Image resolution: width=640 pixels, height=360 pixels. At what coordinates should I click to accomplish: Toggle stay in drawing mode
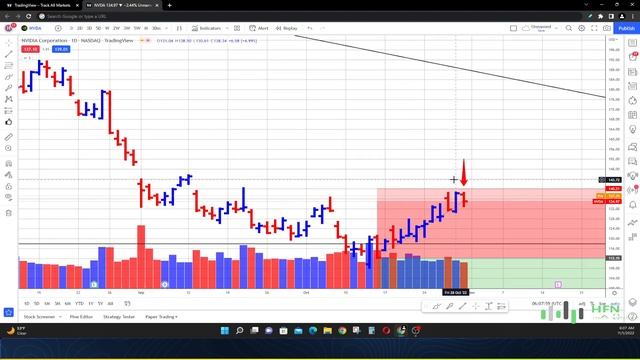coord(9,175)
